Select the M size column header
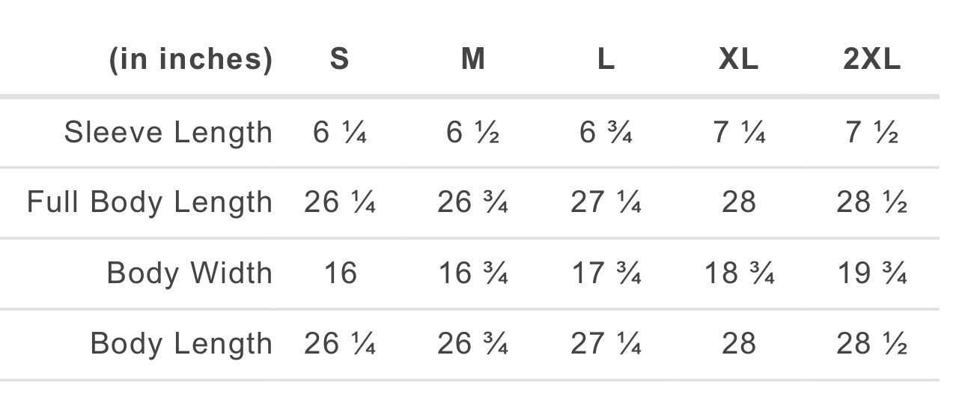 472,59
